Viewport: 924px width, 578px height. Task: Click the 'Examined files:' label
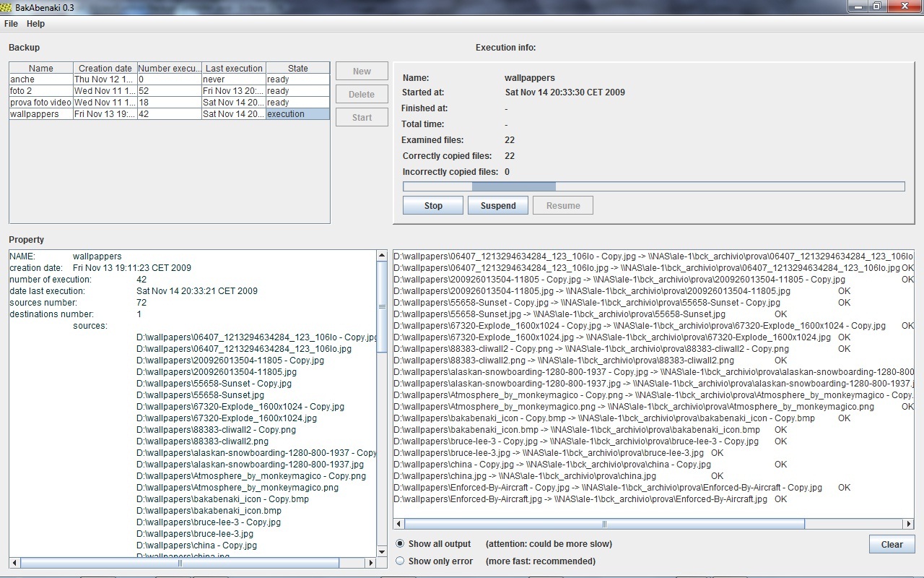[432, 140]
